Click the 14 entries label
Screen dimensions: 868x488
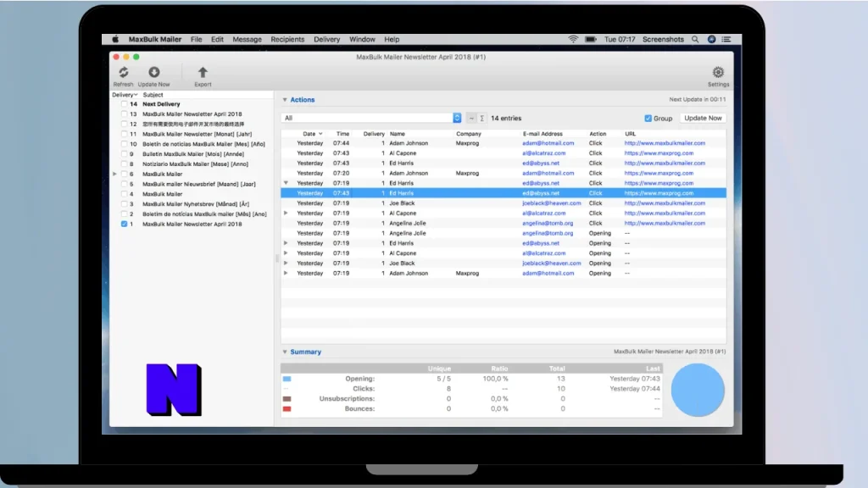pos(506,119)
